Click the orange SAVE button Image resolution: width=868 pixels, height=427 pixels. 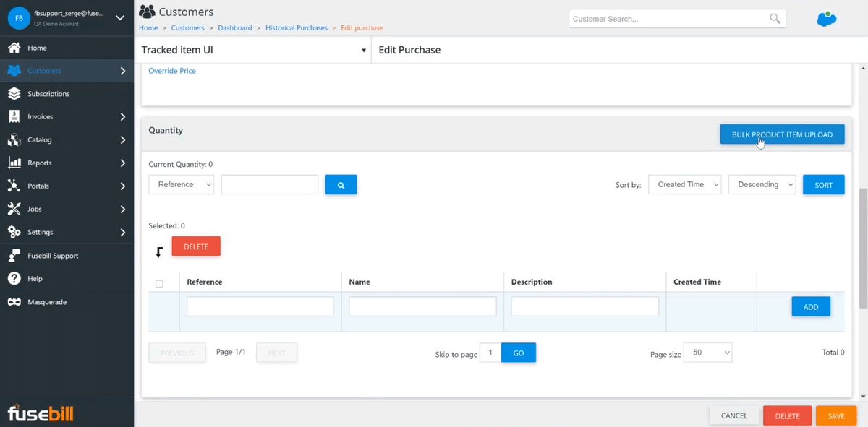point(836,416)
